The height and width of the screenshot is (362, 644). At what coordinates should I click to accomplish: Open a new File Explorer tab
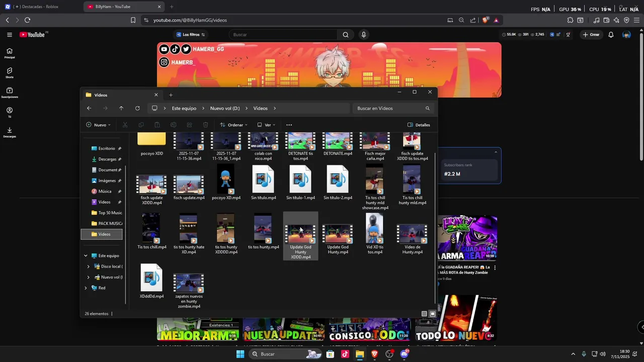[171, 95]
